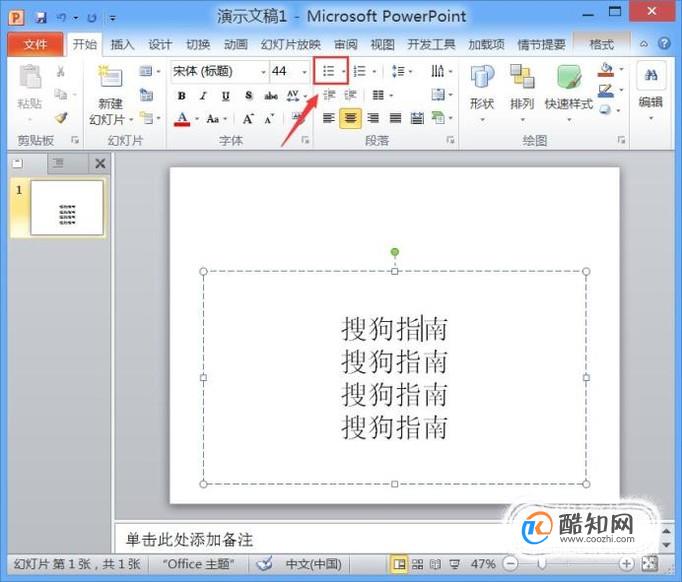Open the 快速样式 quick styles gallery

point(568,92)
